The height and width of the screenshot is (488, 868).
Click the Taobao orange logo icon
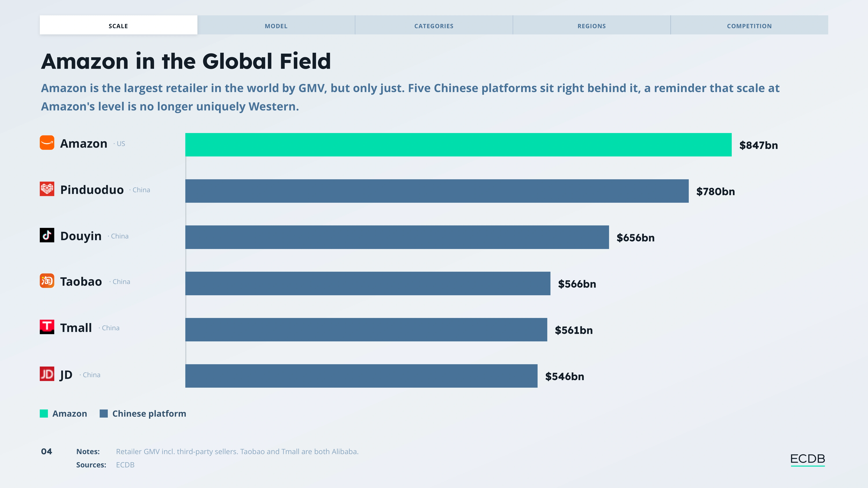[47, 281]
